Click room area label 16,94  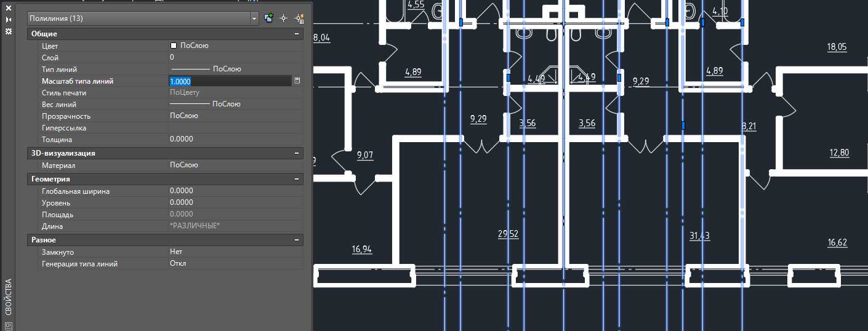(361, 249)
